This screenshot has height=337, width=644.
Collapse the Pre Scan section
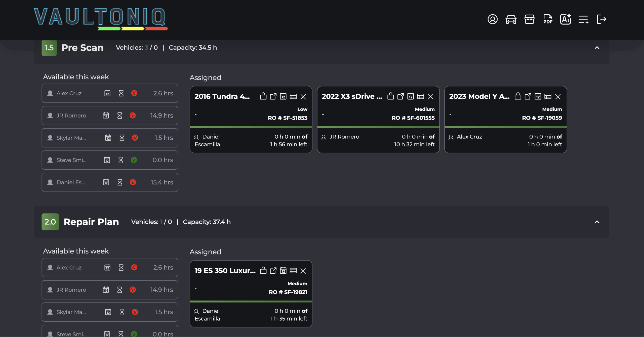[597, 48]
